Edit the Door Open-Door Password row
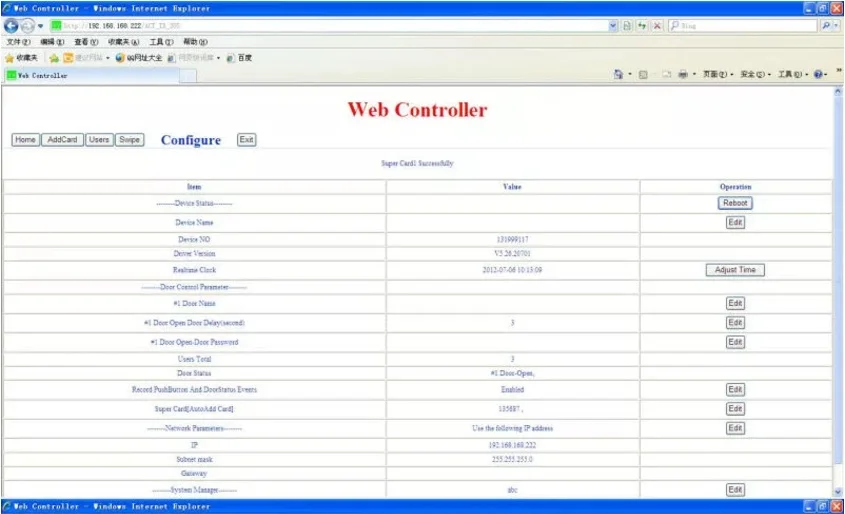The image size is (845, 514). click(735, 342)
